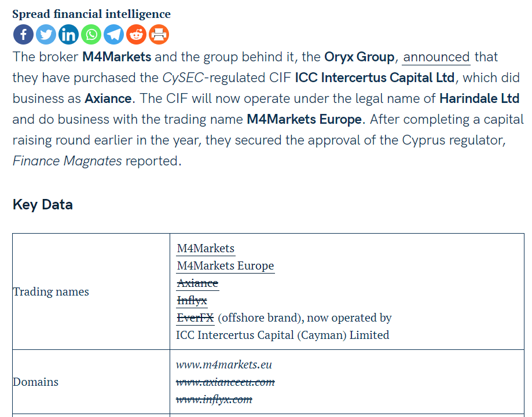Print this article
The height and width of the screenshot is (417, 532).
coord(159,35)
